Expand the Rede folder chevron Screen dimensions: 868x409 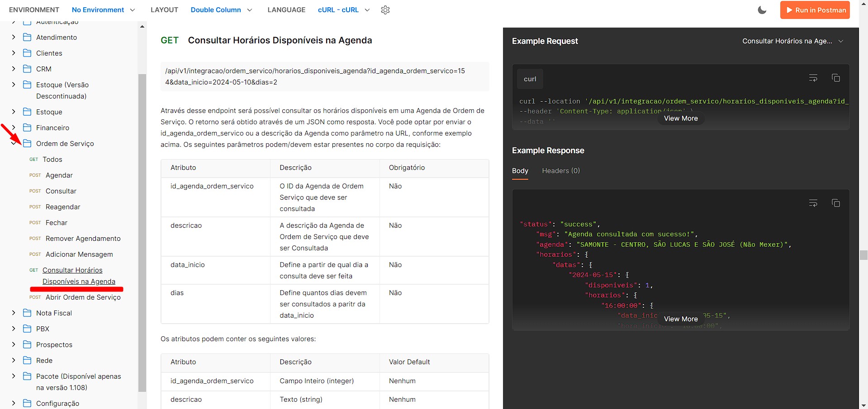point(14,360)
